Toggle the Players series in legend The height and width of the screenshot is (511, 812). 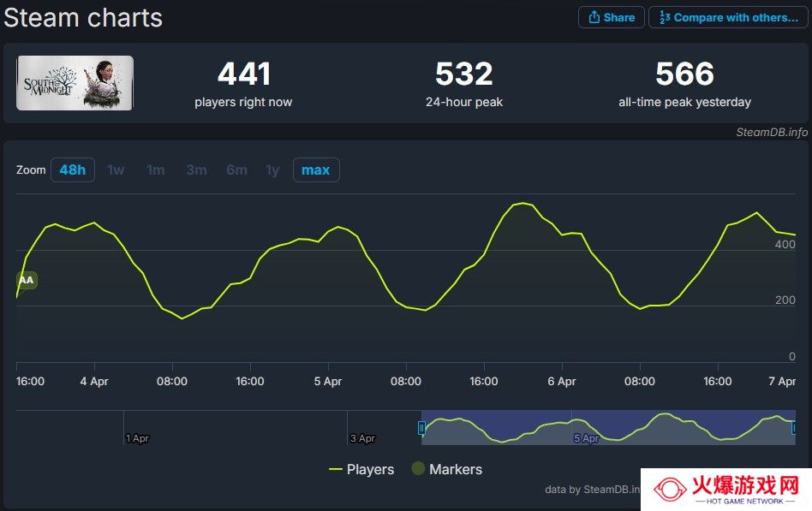coord(361,469)
